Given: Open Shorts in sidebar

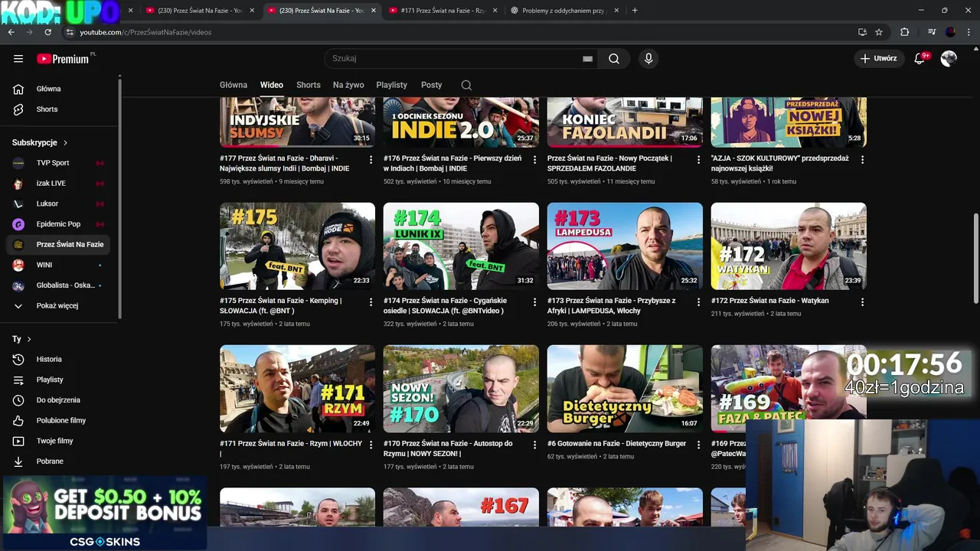Looking at the screenshot, I should pos(60,109).
